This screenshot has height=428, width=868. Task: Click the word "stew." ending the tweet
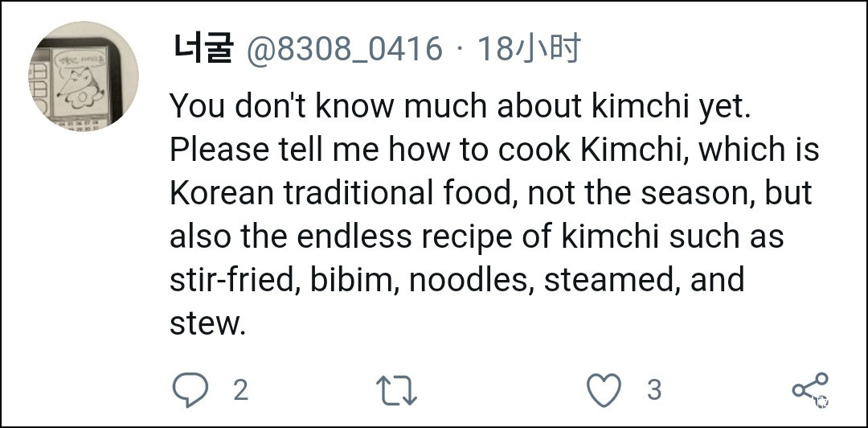207,323
